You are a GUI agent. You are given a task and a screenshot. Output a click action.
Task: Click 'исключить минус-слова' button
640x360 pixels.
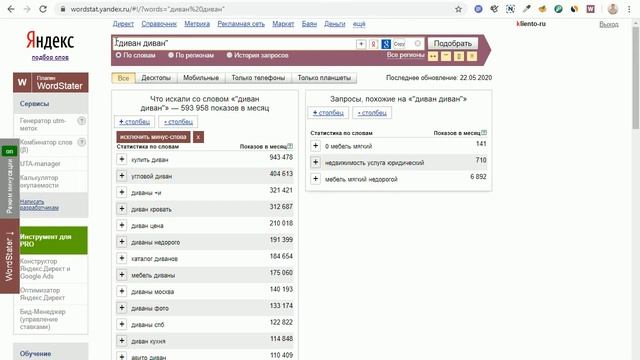click(x=153, y=137)
